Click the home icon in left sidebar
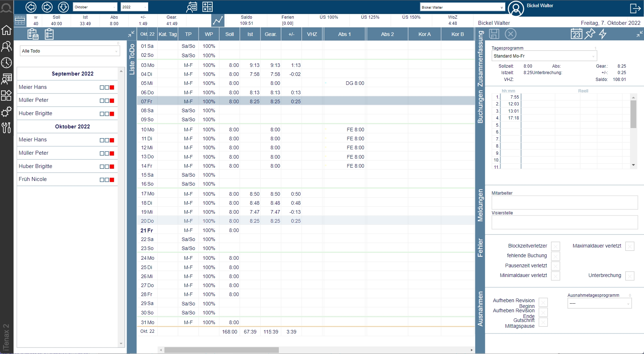 (6, 30)
